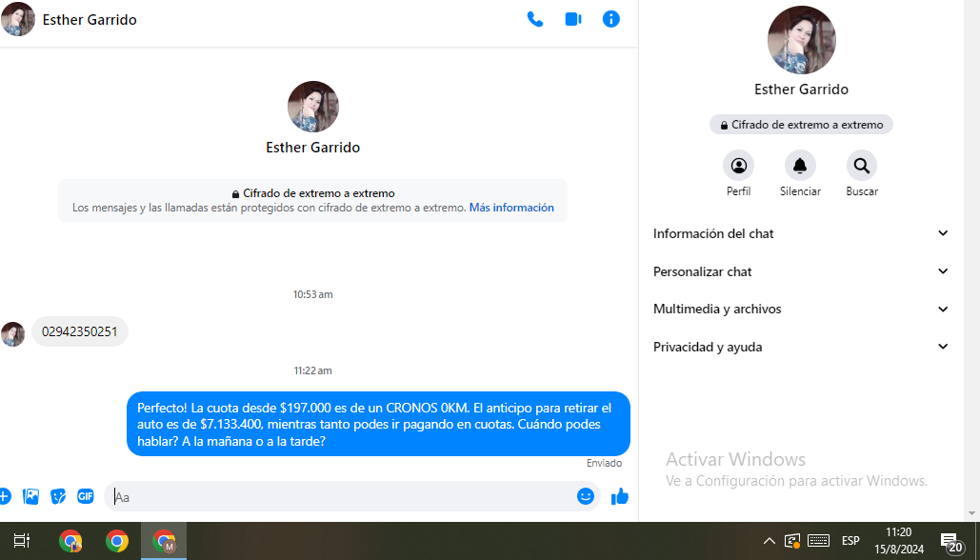Open Windows Task View on the taskbar

point(22,541)
